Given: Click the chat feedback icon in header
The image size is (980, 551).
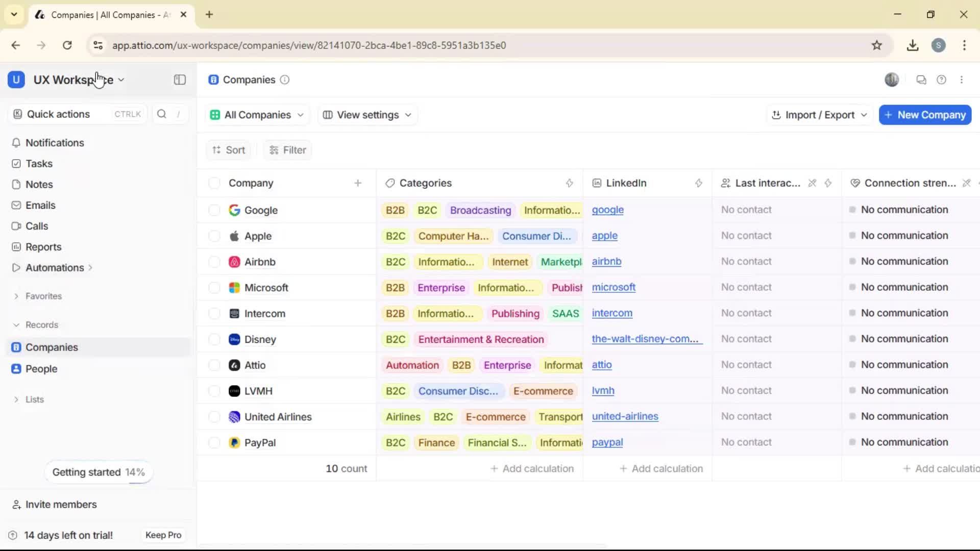Looking at the screenshot, I should coord(921,80).
